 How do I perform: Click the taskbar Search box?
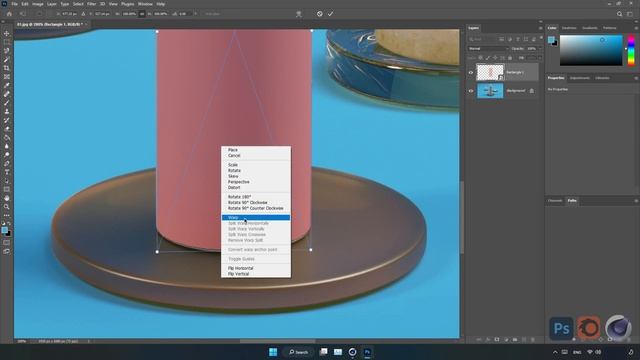[x=298, y=352]
